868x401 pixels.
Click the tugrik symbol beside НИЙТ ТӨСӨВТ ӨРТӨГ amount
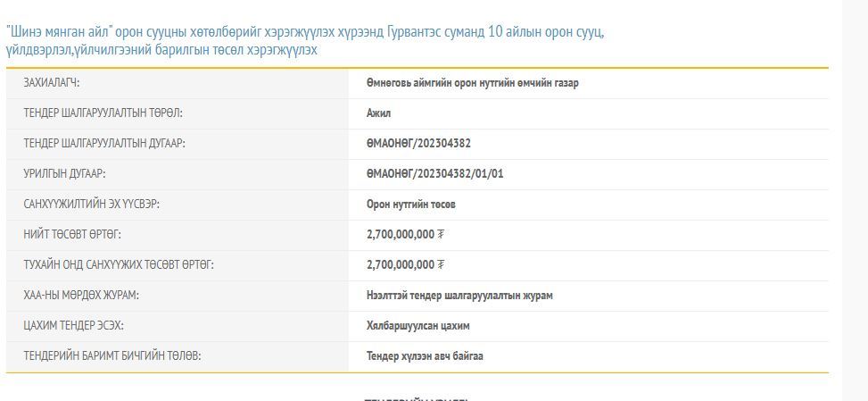click(x=442, y=235)
